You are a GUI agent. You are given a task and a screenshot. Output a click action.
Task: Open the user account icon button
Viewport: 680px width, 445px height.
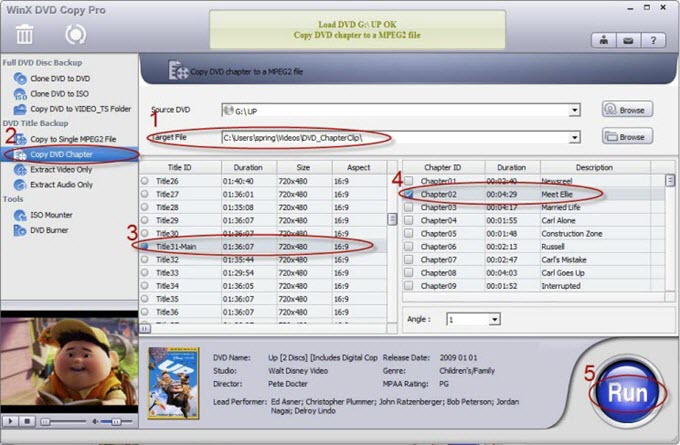point(604,41)
